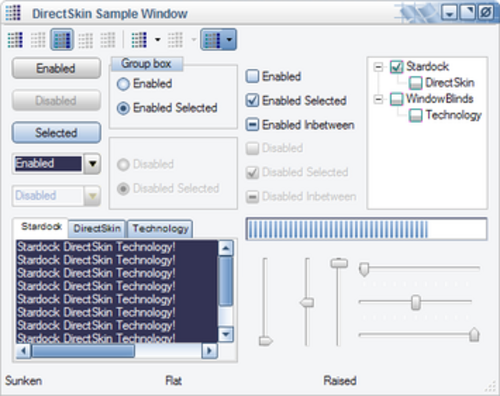Click the vertical slider thumb resting at the top

[339, 263]
